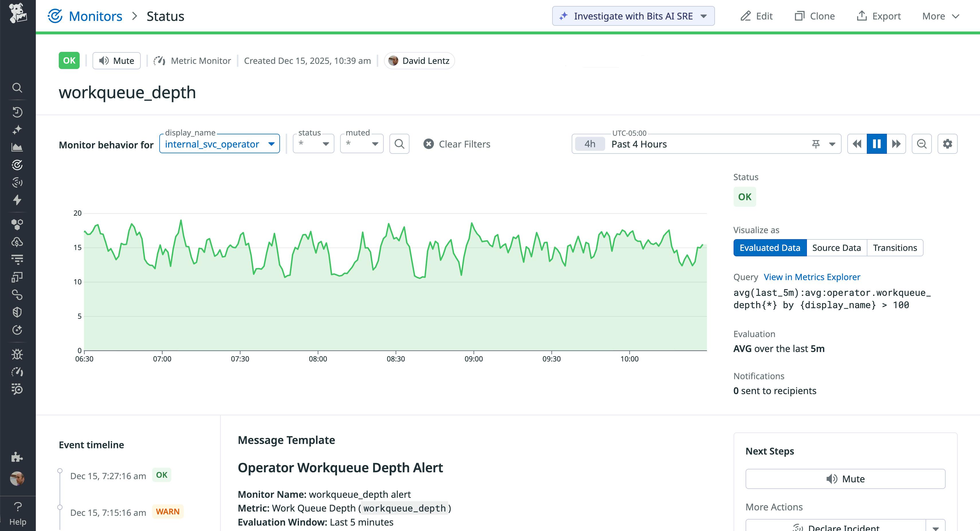Open the Monitors target icon in sidebar

click(x=17, y=165)
